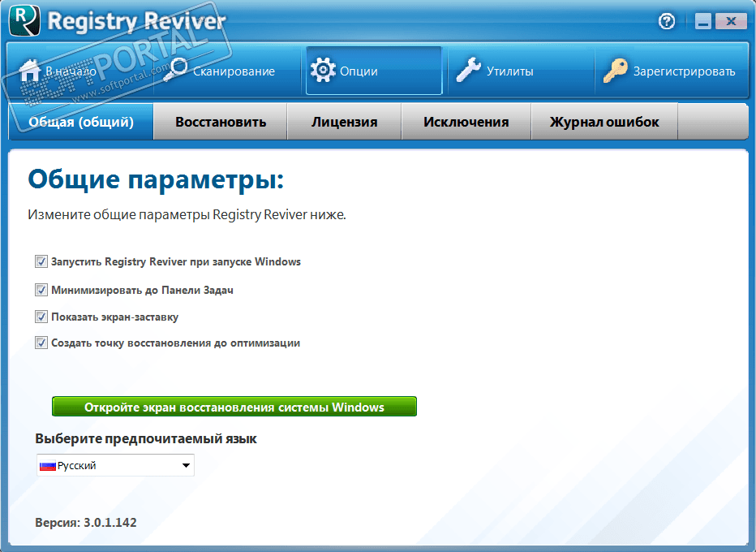Switch to the Лицензия tab

click(x=344, y=122)
